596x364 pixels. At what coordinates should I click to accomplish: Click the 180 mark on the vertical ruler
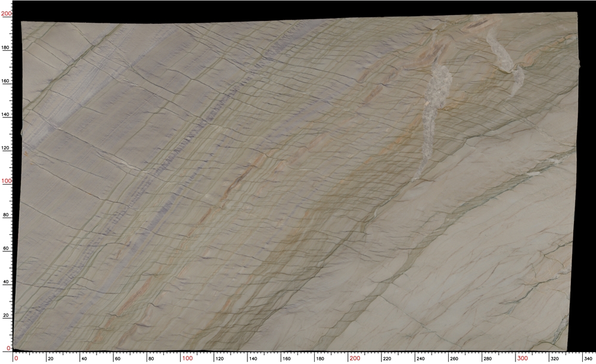coord(6,48)
